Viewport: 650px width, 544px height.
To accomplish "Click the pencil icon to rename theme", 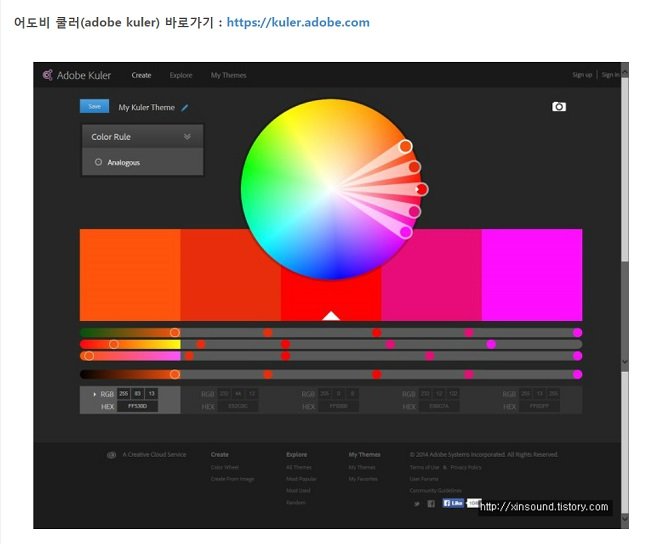I will point(185,108).
